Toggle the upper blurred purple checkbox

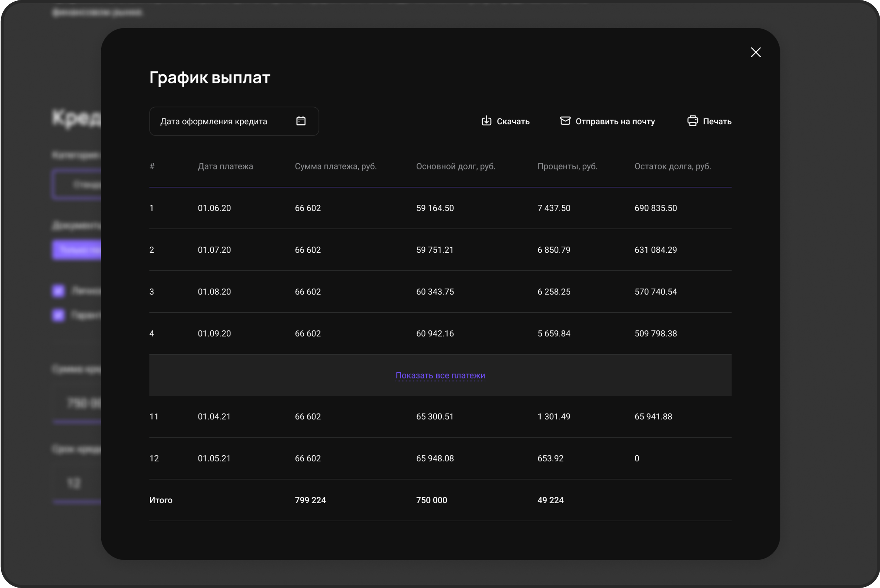pos(59,291)
